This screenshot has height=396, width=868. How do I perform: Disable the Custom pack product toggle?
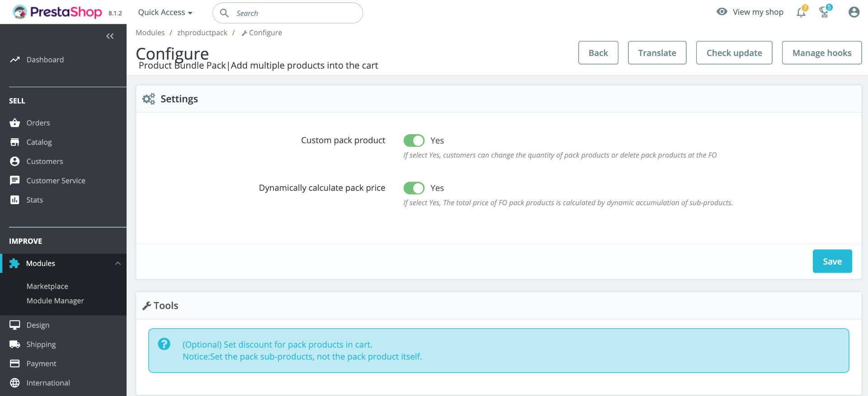point(414,140)
